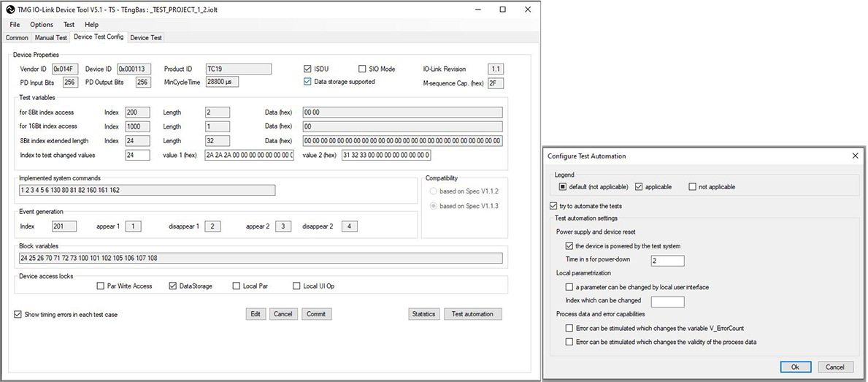Click the Test automation button
The image size is (868, 382).
[472, 314]
